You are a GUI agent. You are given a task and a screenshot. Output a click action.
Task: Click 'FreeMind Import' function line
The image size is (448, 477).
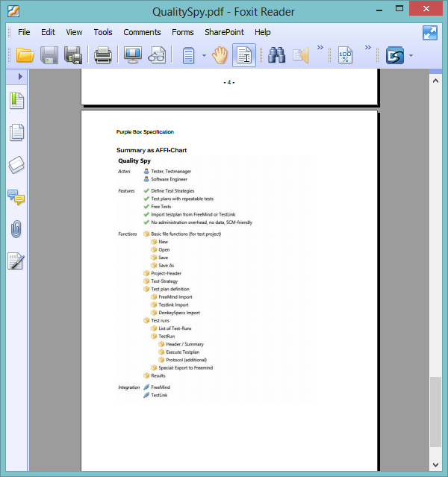click(175, 297)
